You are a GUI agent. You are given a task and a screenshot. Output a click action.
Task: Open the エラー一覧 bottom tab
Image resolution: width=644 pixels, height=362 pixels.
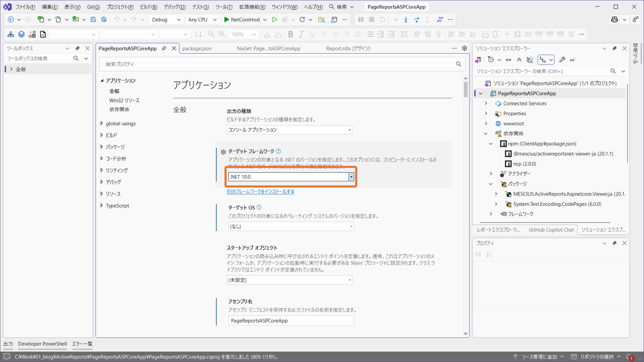(x=82, y=344)
